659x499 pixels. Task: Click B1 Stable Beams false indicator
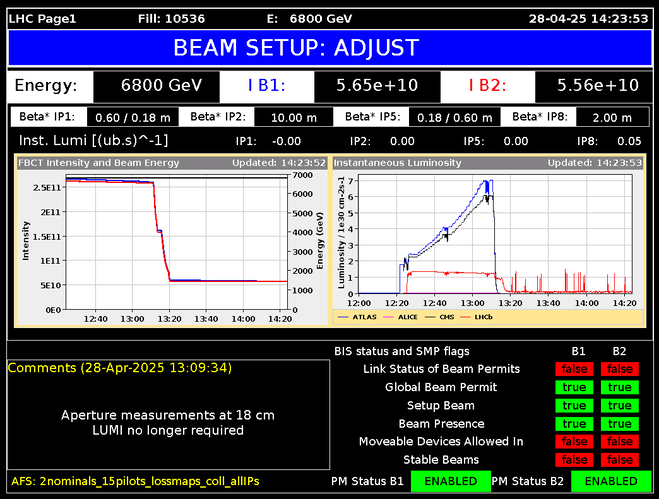[x=574, y=460]
